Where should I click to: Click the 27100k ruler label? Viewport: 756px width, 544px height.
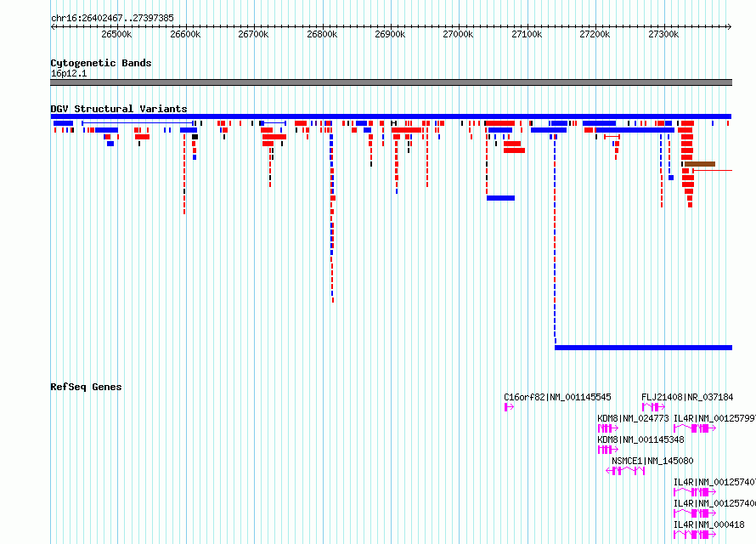[527, 34]
